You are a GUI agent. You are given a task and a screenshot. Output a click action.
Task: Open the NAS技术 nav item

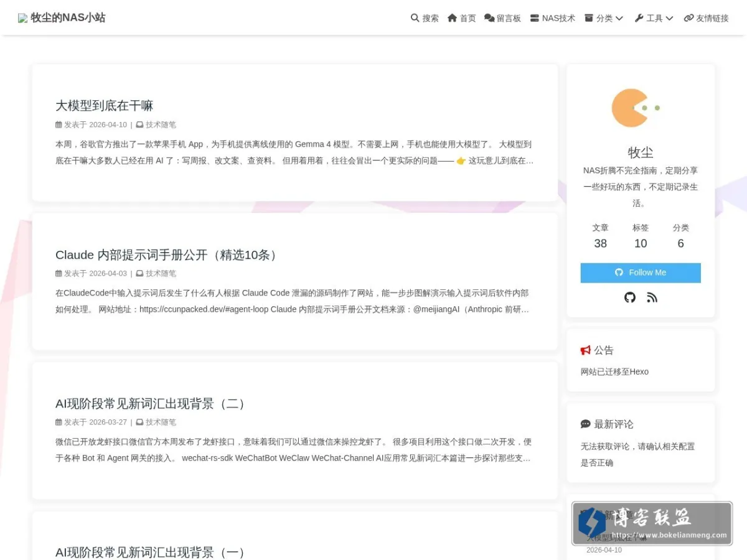(553, 18)
